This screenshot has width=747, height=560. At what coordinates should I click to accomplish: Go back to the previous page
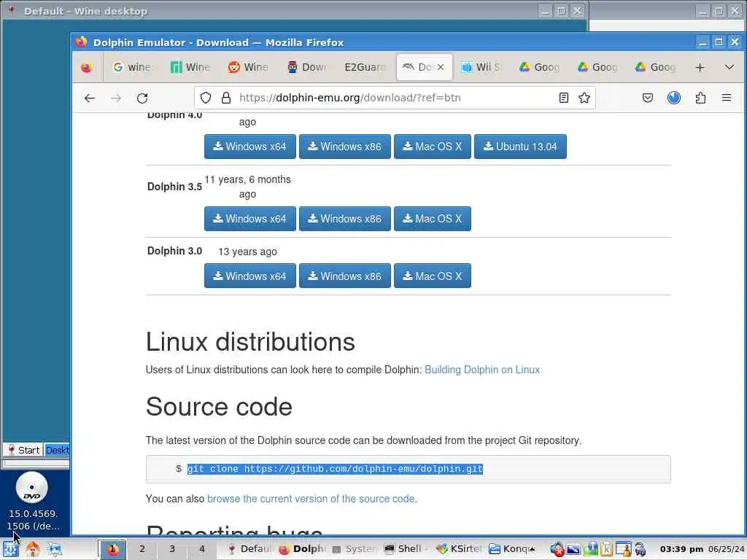90,98
